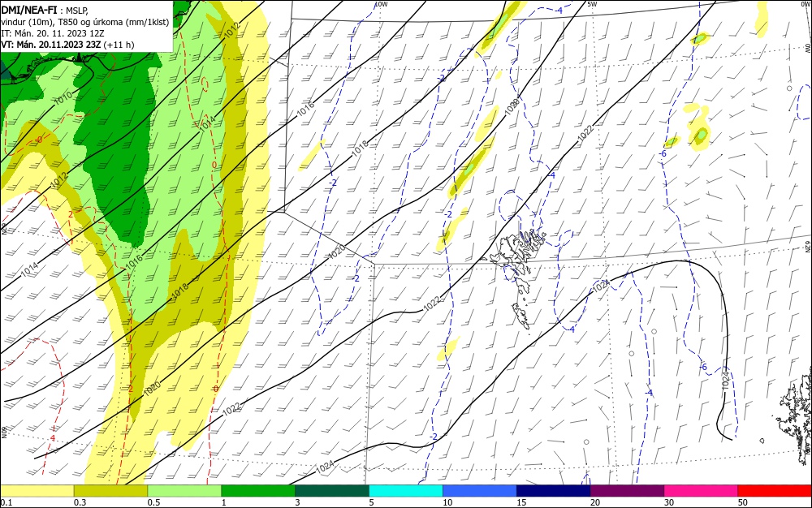
Task: Click the "5" legend value
Action: pyautogui.click(x=372, y=503)
